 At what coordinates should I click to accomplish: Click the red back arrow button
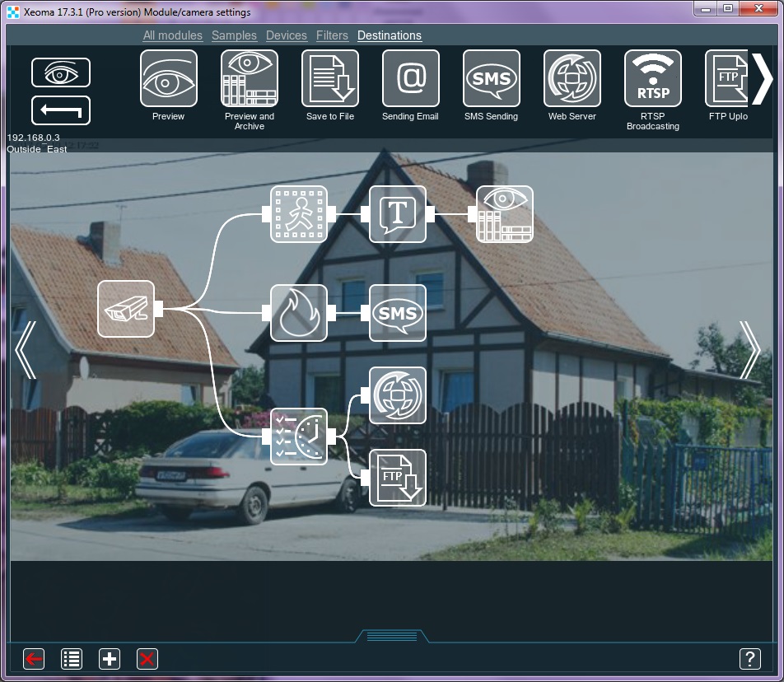click(x=34, y=659)
